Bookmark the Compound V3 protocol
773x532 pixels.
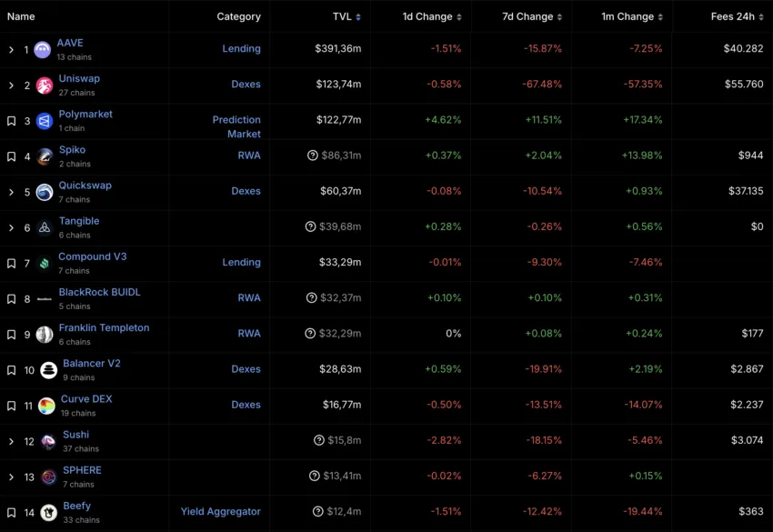tap(11, 264)
